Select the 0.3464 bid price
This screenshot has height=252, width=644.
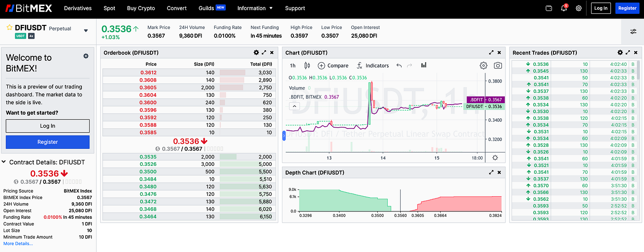click(148, 217)
